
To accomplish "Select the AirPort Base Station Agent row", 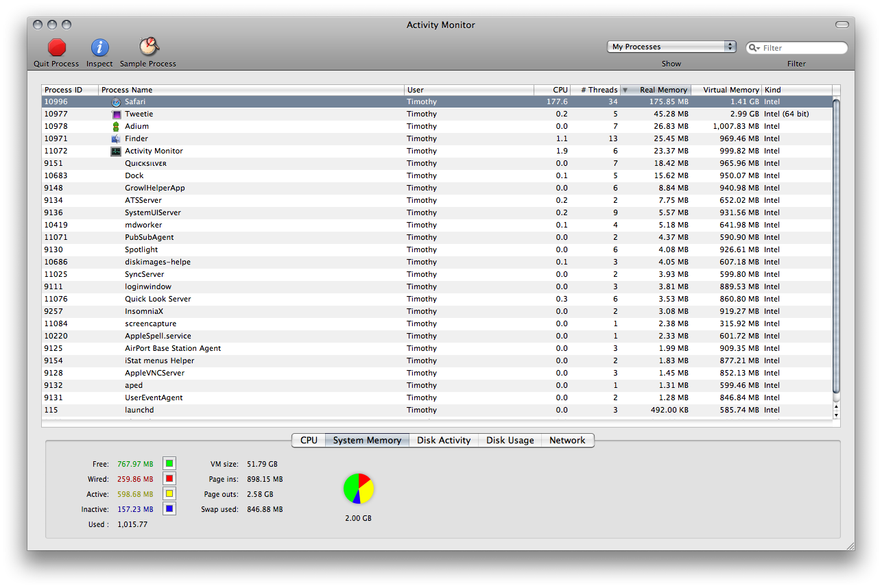I will 436,348.
